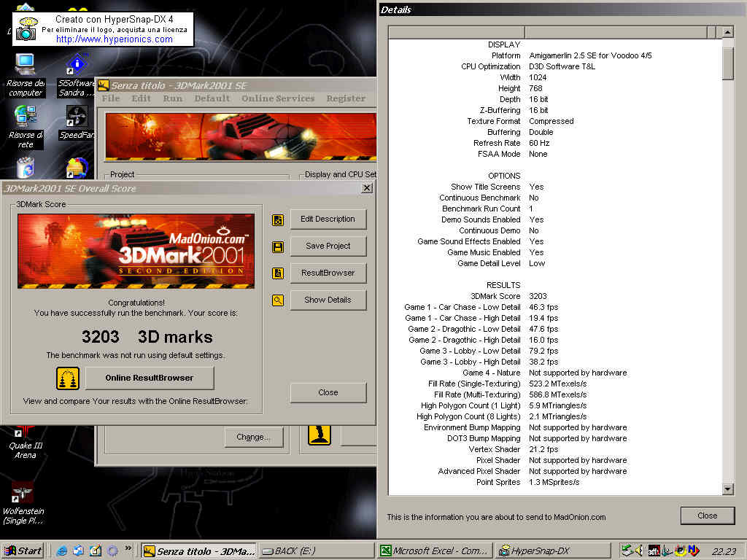Click the "46.3 fps" Car Chase Low Detail result
Viewport: 747px width, 560px height.
(x=543, y=307)
